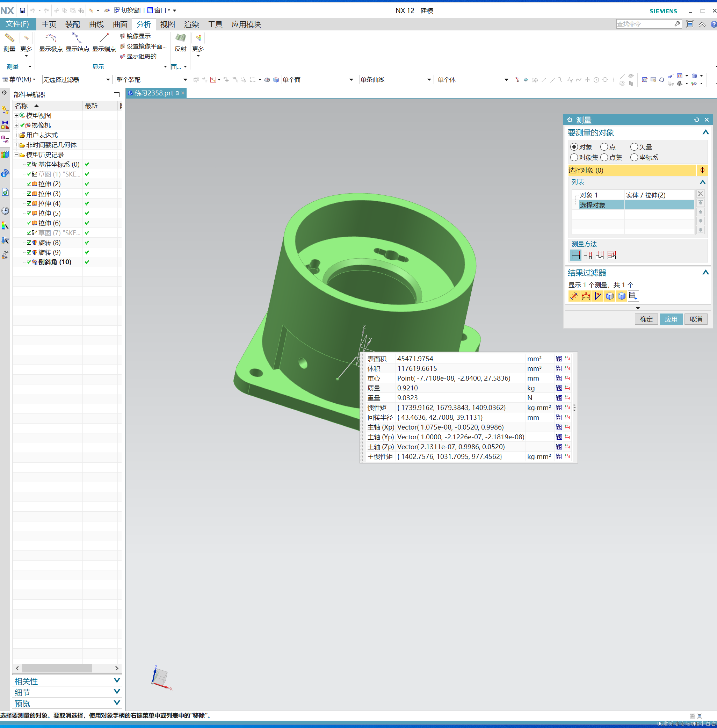Remove list item with X icon
The height and width of the screenshot is (728, 717).
tap(701, 194)
